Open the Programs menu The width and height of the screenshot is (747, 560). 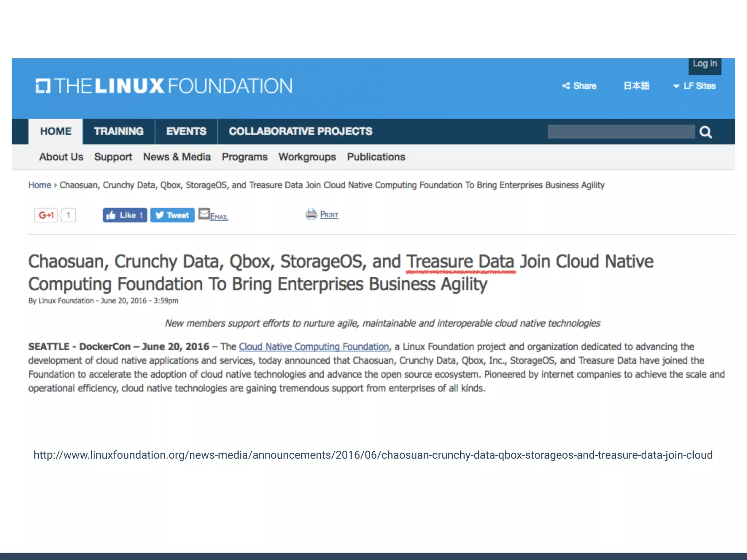(x=245, y=157)
